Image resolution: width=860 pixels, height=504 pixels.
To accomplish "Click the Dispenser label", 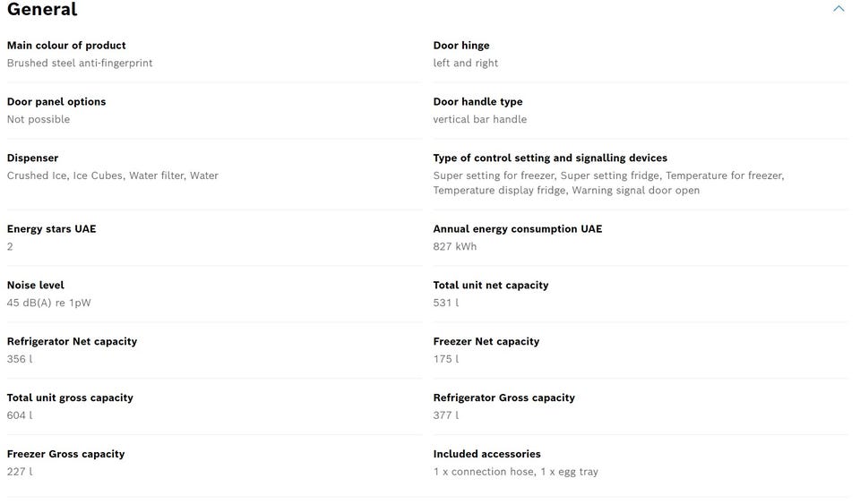I will [32, 158].
